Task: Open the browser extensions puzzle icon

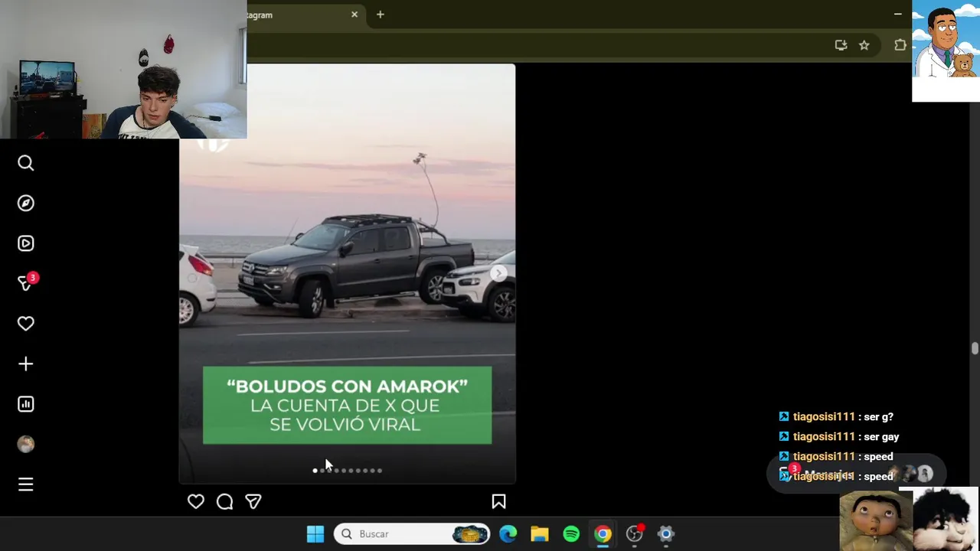Action: coord(900,45)
